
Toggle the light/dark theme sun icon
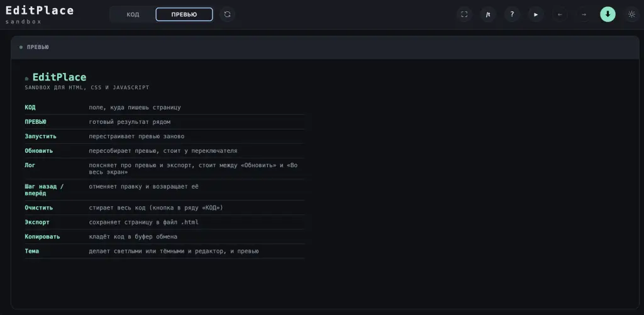pyautogui.click(x=631, y=14)
